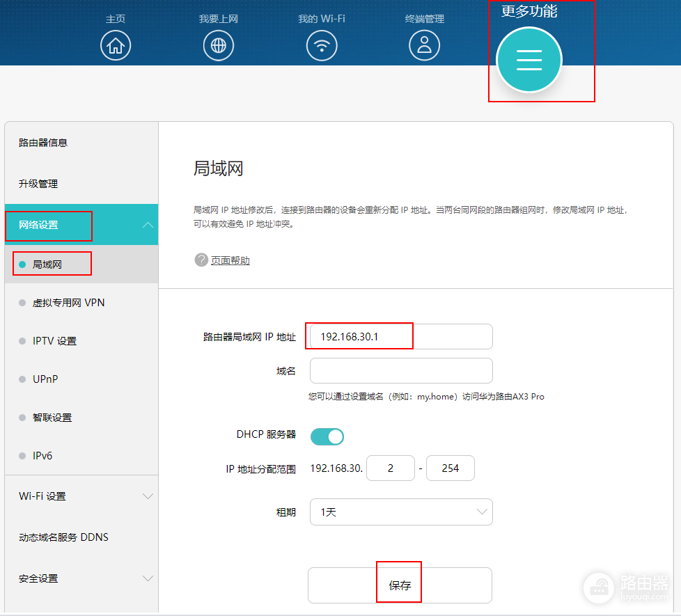Image resolution: width=681 pixels, height=616 pixels.
Task: Click the empty 域名 input field
Action: pyautogui.click(x=401, y=371)
